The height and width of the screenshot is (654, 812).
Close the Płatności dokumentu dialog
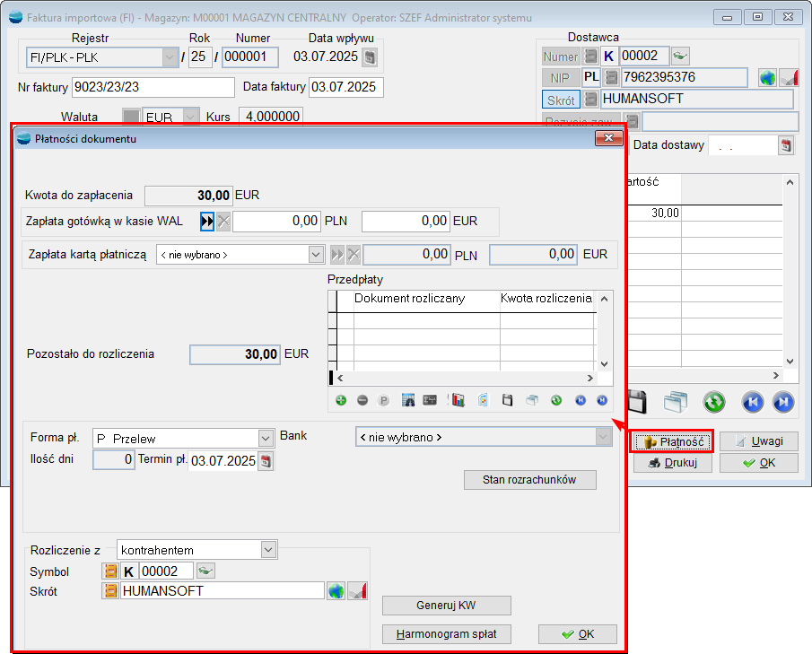coord(609,138)
